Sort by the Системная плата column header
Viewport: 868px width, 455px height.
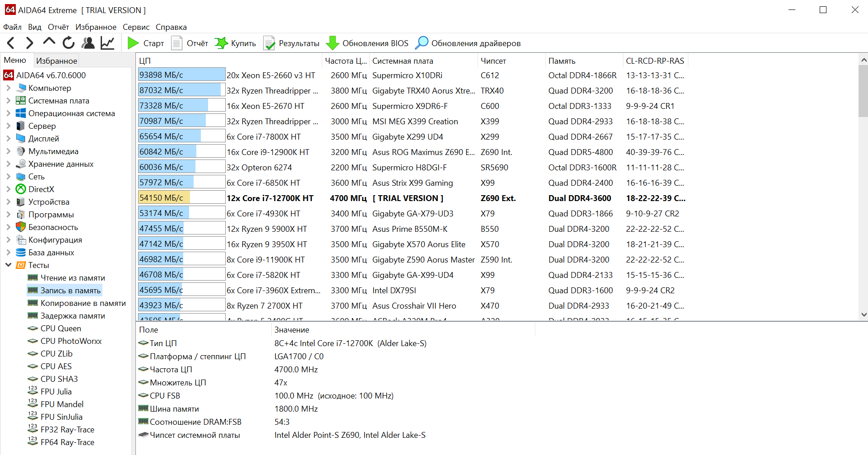click(423, 61)
